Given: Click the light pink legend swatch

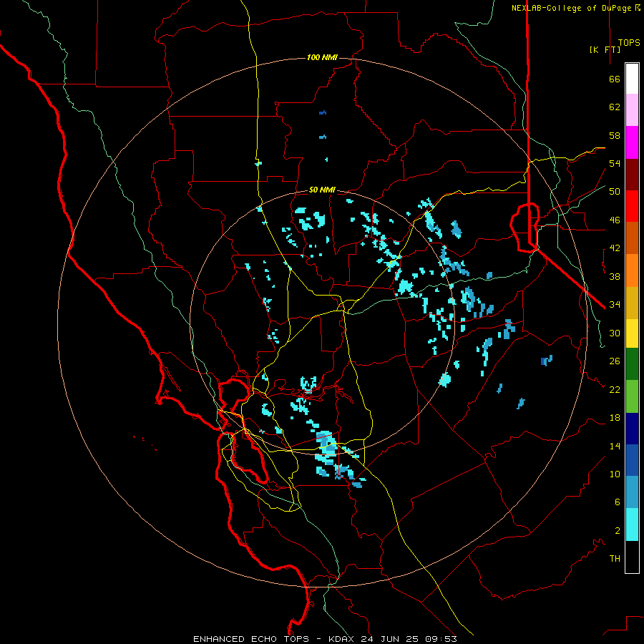Looking at the screenshot, I should point(632,110).
